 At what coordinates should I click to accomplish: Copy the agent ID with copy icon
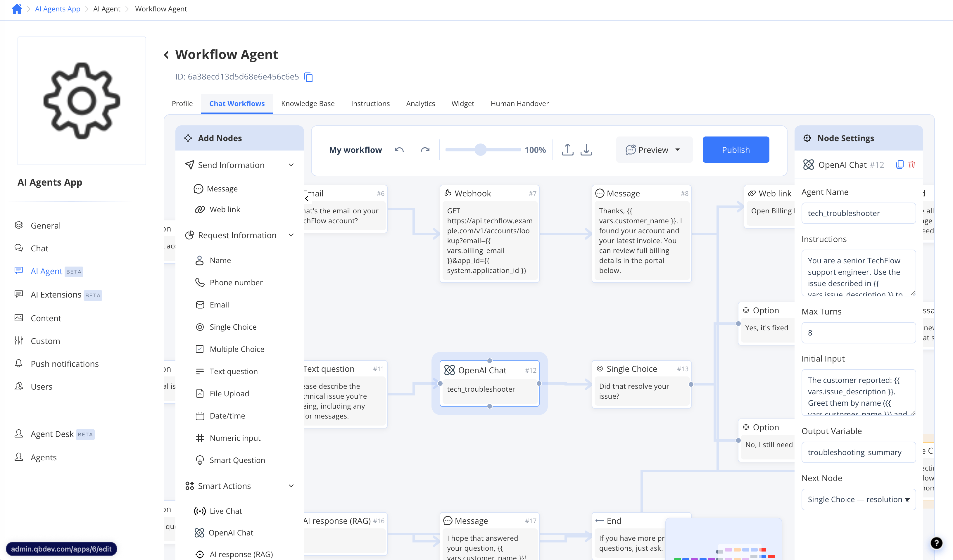[309, 77]
